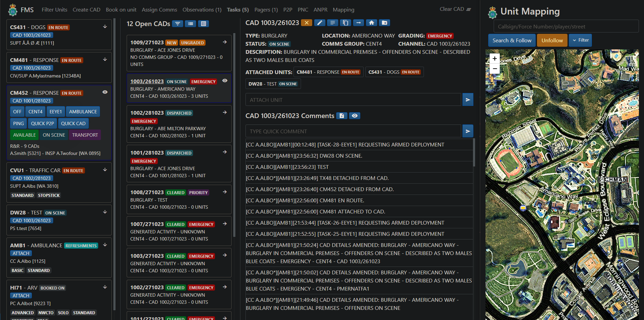This screenshot has width=644, height=320.
Task: Click the filter icon beside 12 Open CADs
Action: 177,24
